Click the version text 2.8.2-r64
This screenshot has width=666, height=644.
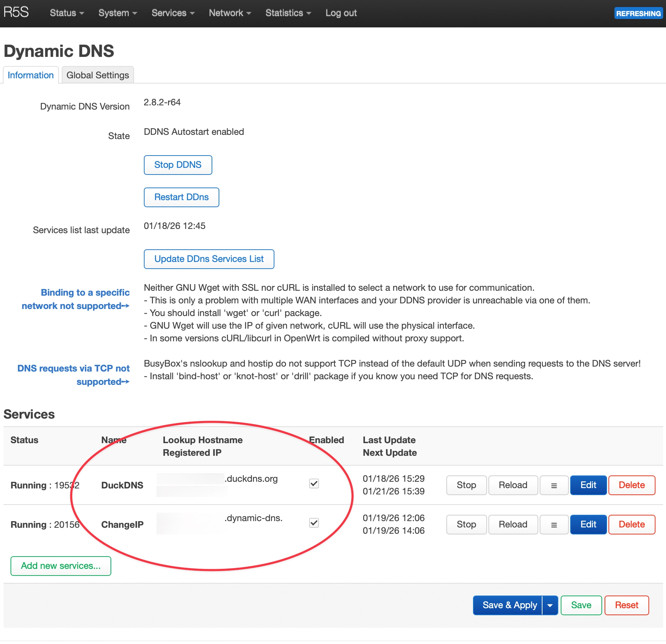[162, 103]
